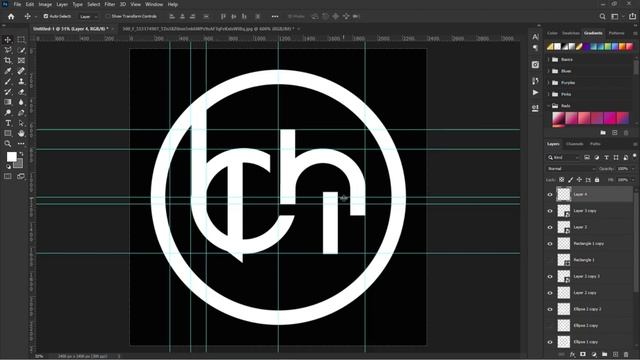Screen dimensions: 640x360
Task: Open the blend mode Normal dropdown
Action: pyautogui.click(x=571, y=169)
